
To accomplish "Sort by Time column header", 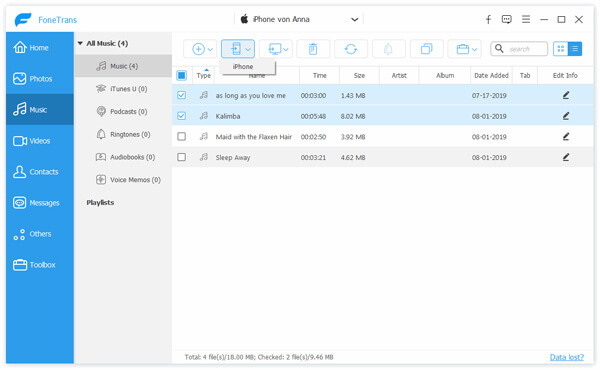I will [320, 75].
